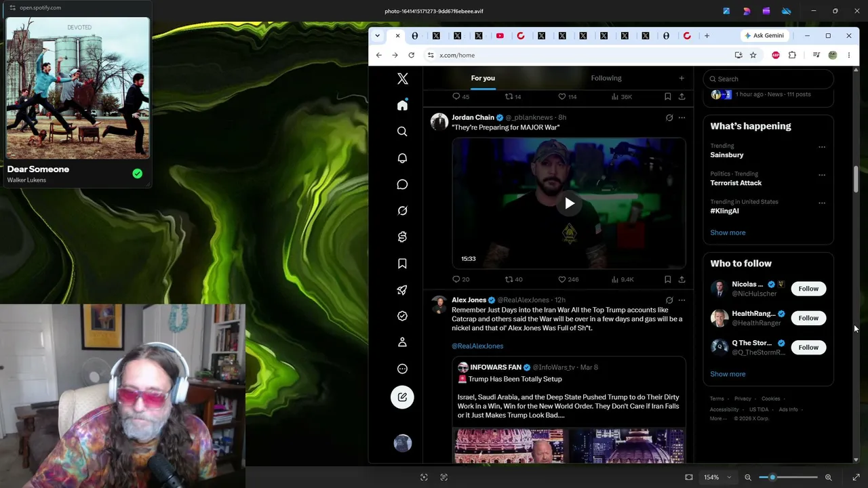The image size is (868, 488).
Task: Open Explore via sidebar magnifier icon
Action: pyautogui.click(x=402, y=131)
